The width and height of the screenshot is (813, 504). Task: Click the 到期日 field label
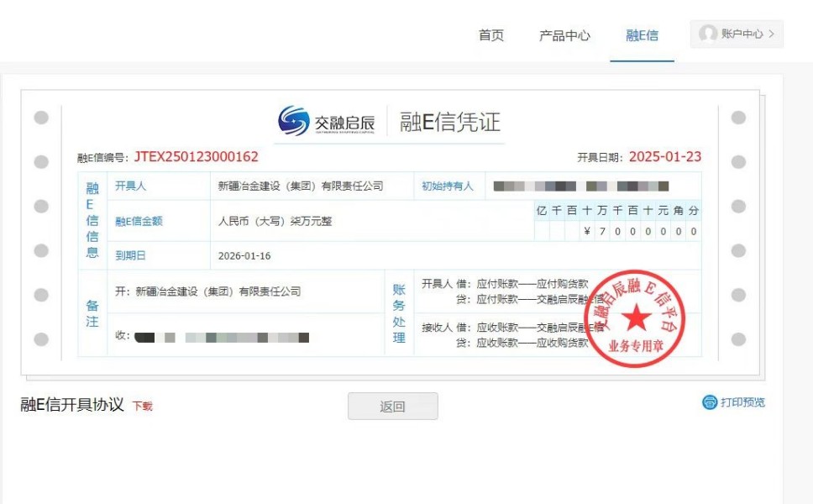pos(130,255)
